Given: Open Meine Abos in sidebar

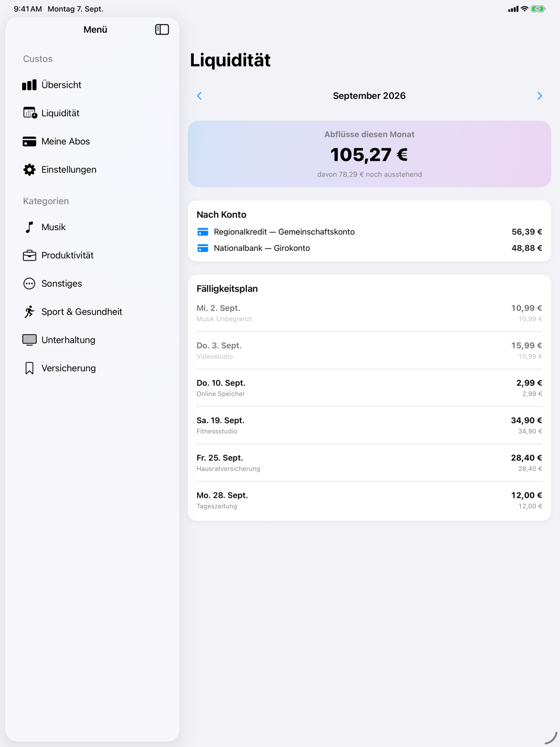Looking at the screenshot, I should pos(92,141).
